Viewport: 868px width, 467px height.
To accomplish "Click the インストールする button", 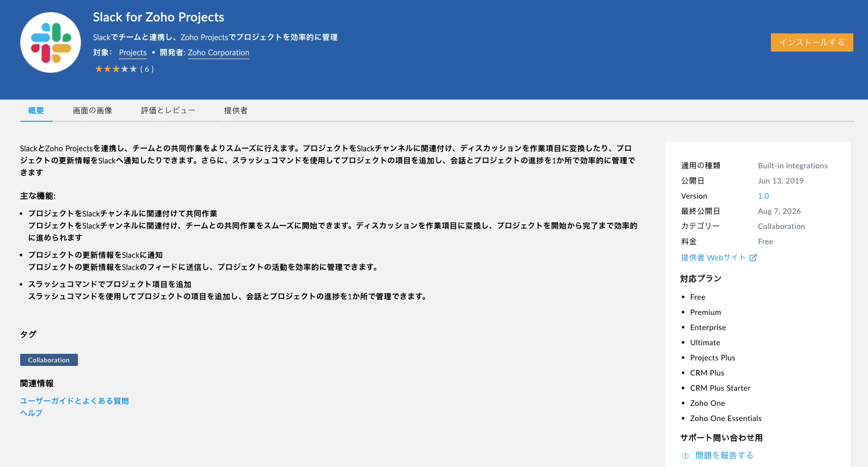I will [x=812, y=42].
